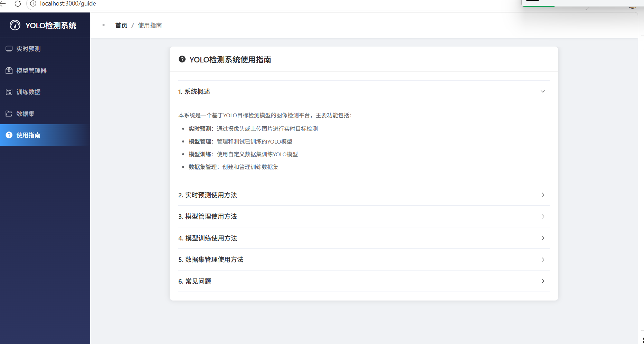Click the question mark icon for 使用指南
Image resolution: width=644 pixels, height=344 pixels.
[9, 135]
